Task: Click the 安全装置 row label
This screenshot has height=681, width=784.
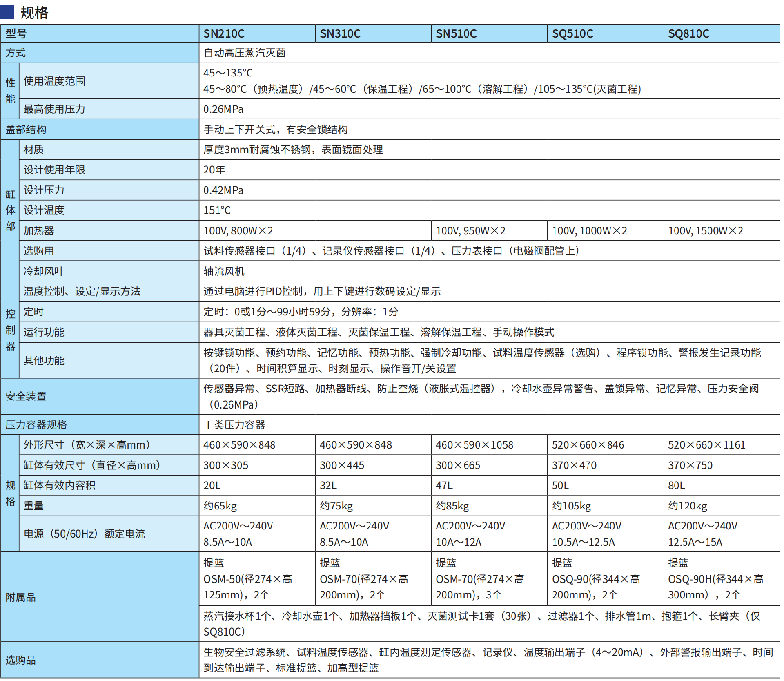Action: [x=100, y=396]
